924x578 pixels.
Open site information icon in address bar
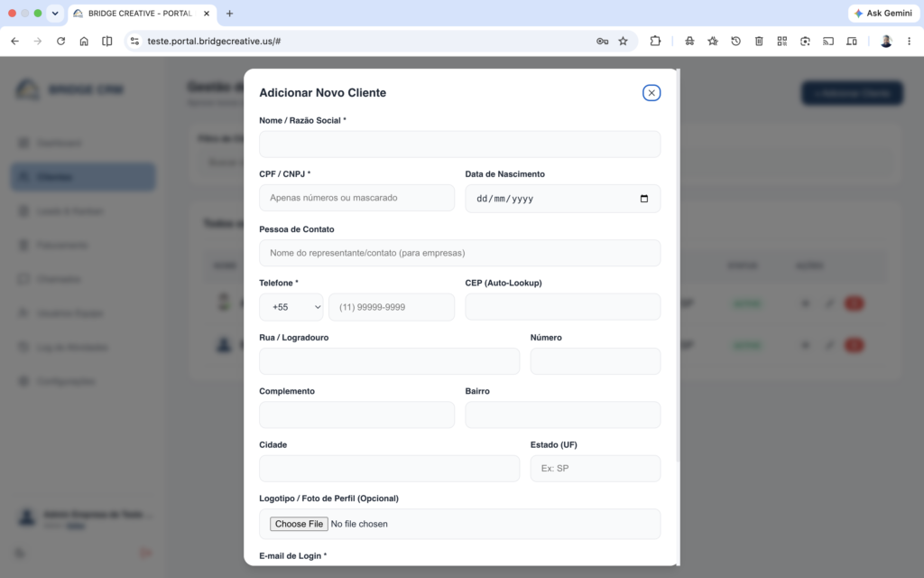click(x=135, y=42)
